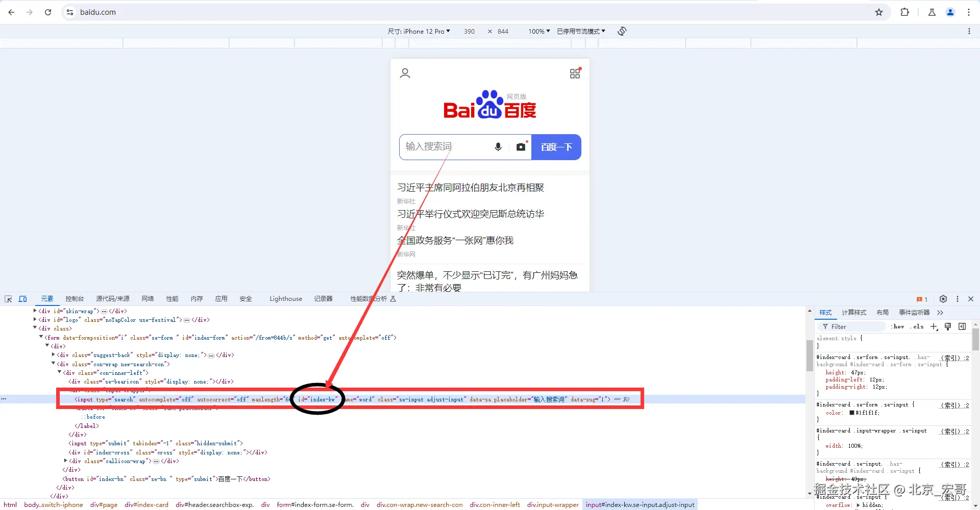Open the 100% zoom dropdown
The width and height of the screenshot is (980, 510).
539,31
